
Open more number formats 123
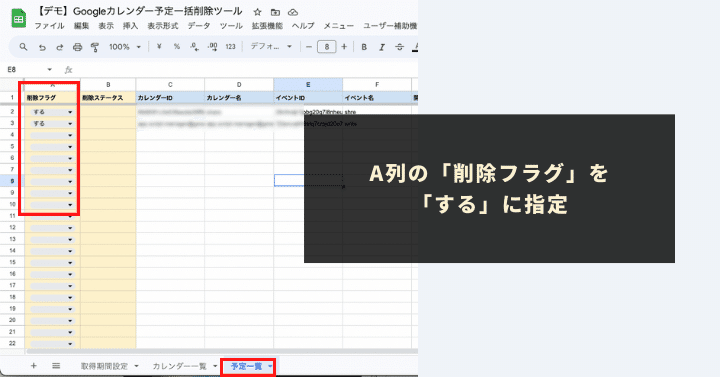(x=231, y=46)
